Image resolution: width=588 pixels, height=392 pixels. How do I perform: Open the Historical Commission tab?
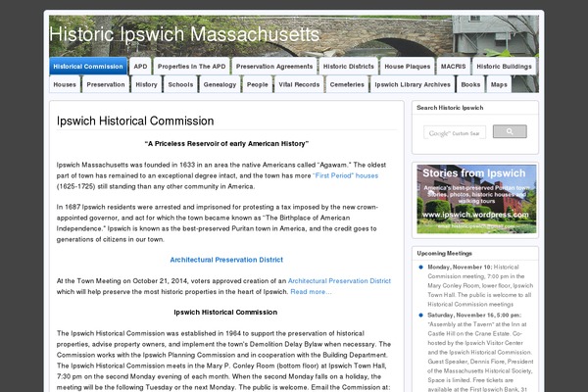pos(88,67)
